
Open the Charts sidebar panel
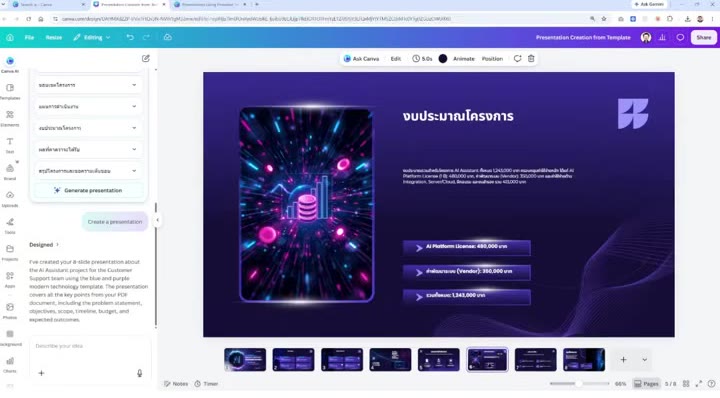10,364
